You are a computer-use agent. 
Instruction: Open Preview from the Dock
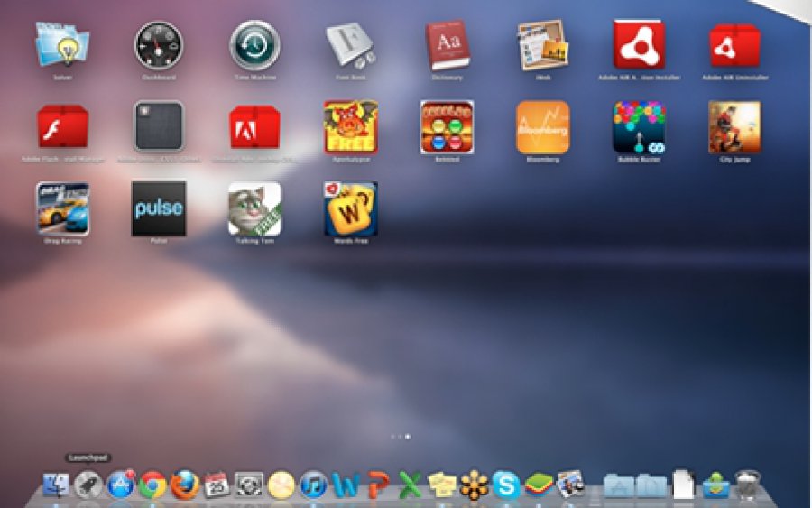[x=571, y=485]
